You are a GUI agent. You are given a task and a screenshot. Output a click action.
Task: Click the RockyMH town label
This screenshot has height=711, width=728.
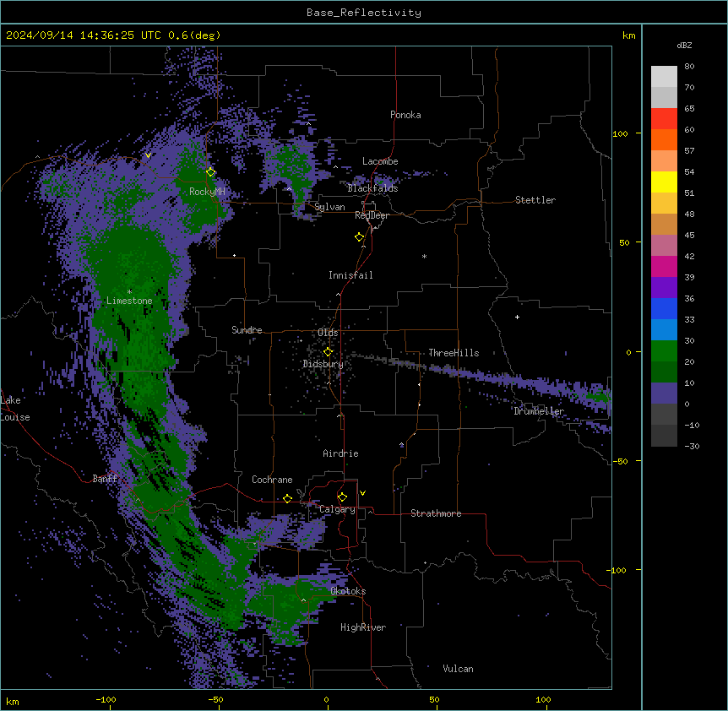click(207, 192)
